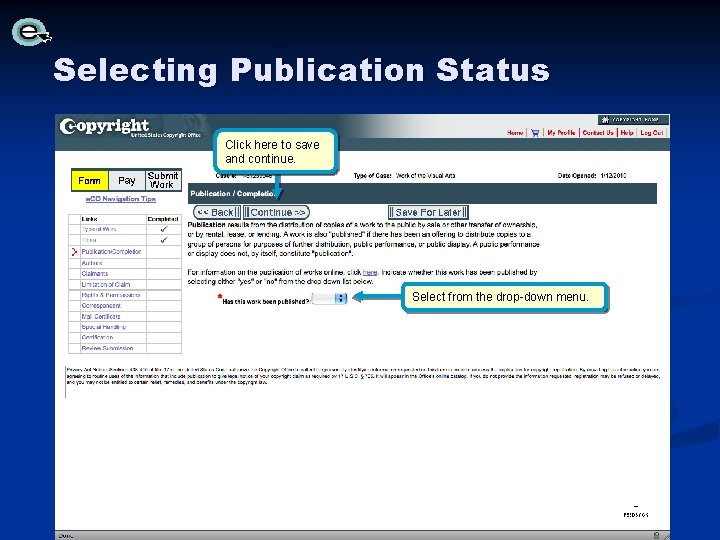The height and width of the screenshot is (540, 720).
Task: Click the Continue button
Action: point(276,212)
